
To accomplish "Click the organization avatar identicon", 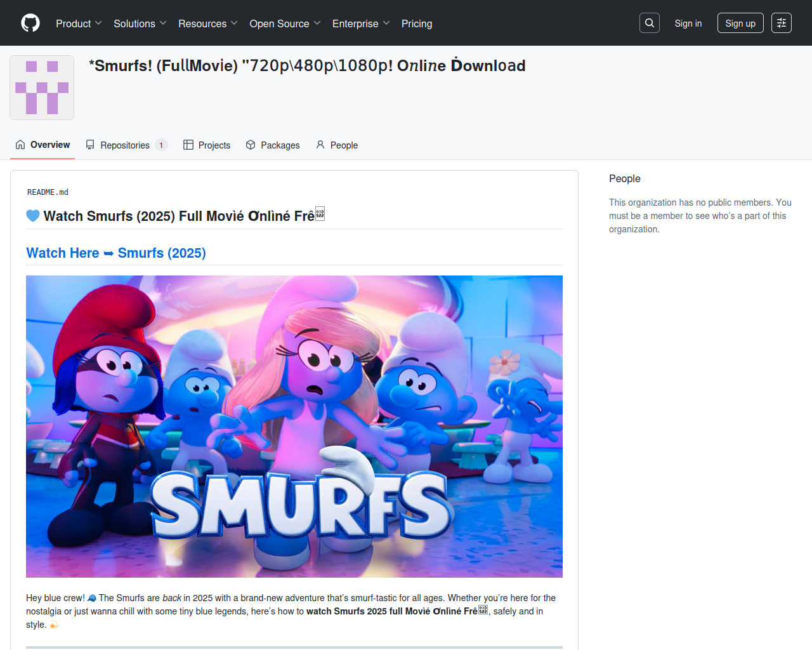I will (42, 88).
